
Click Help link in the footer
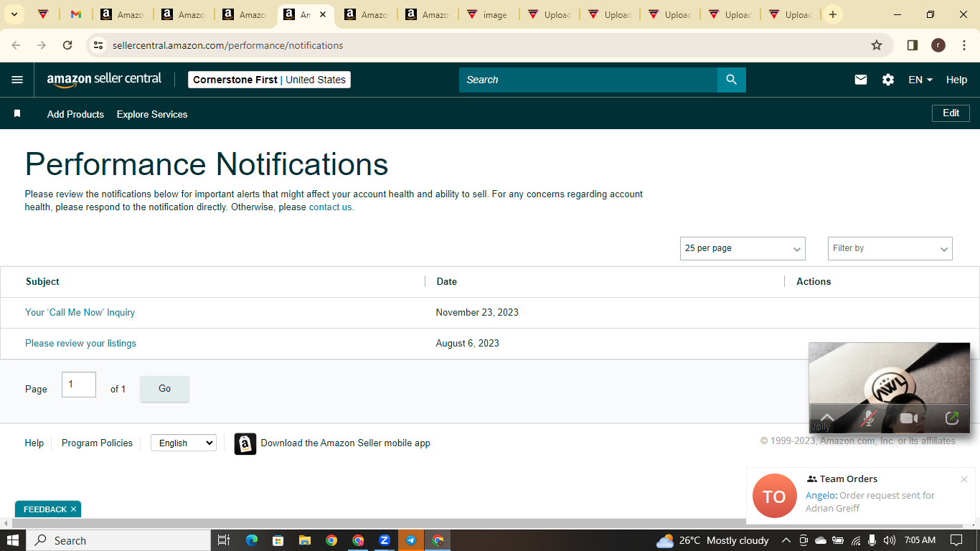34,443
